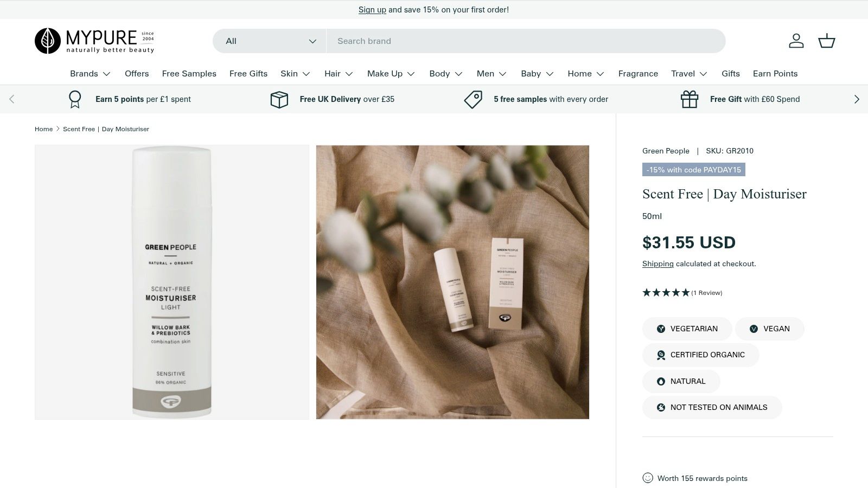
Task: Go to previous promo slide arrow
Action: (x=12, y=99)
